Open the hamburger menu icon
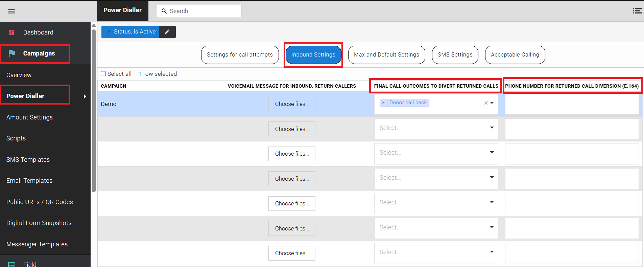644x267 pixels. pyautogui.click(x=11, y=11)
